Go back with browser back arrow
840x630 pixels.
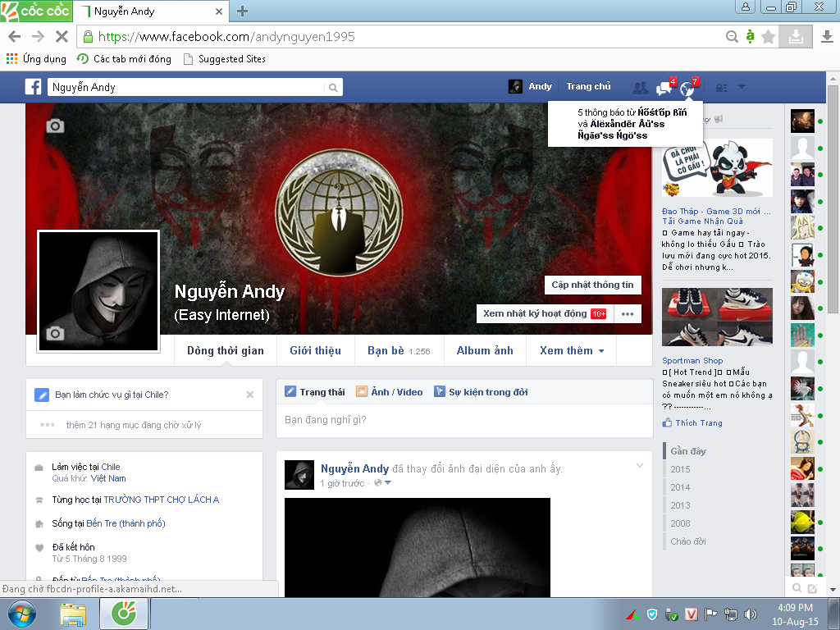tap(15, 36)
